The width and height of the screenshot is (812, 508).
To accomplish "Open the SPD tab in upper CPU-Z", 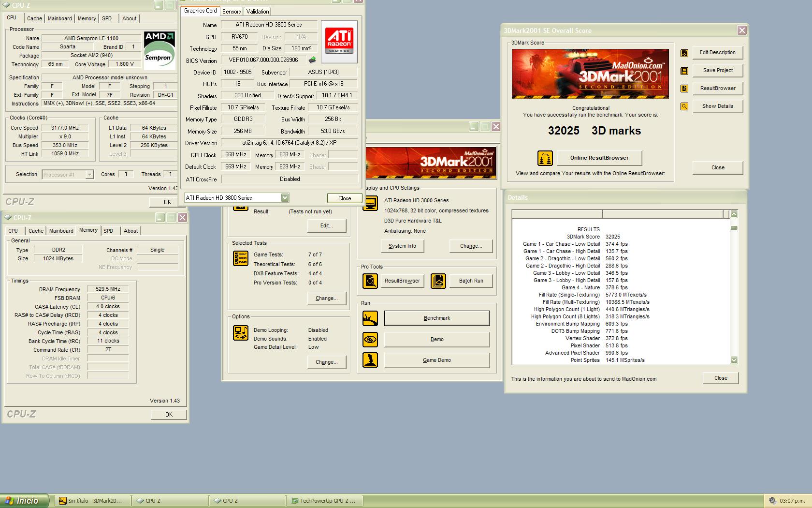I will point(107,18).
